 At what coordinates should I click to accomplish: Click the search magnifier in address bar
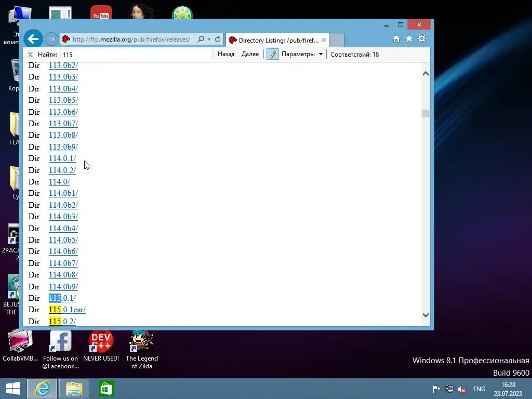coord(201,39)
